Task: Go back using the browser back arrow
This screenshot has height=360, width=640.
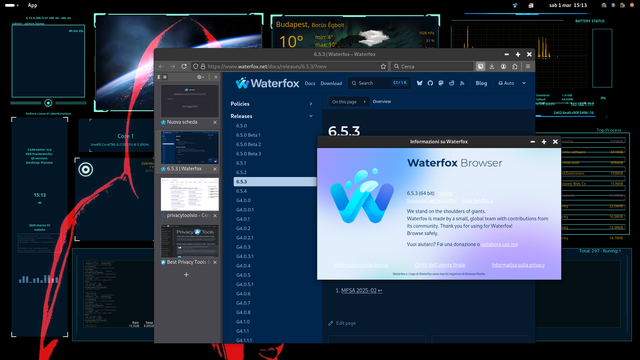Action: pyautogui.click(x=162, y=67)
